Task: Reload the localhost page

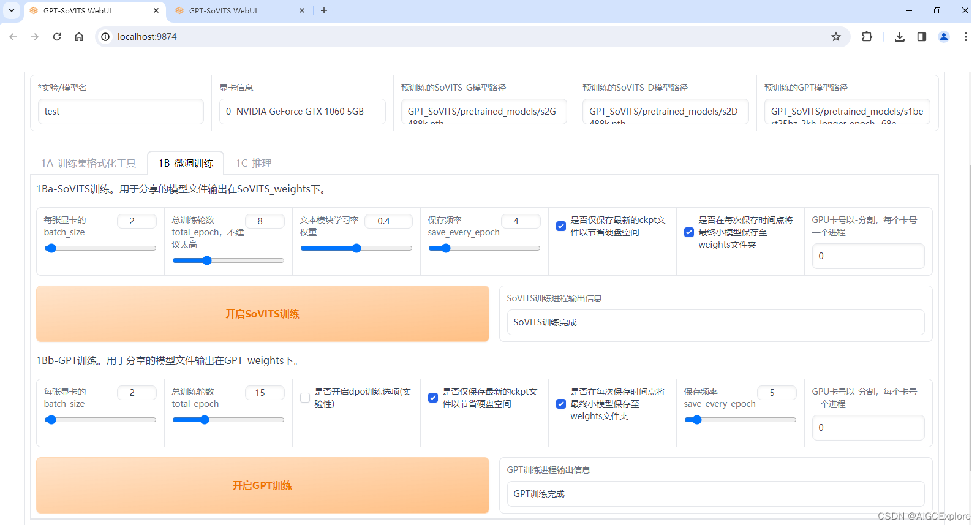Action: coord(57,37)
